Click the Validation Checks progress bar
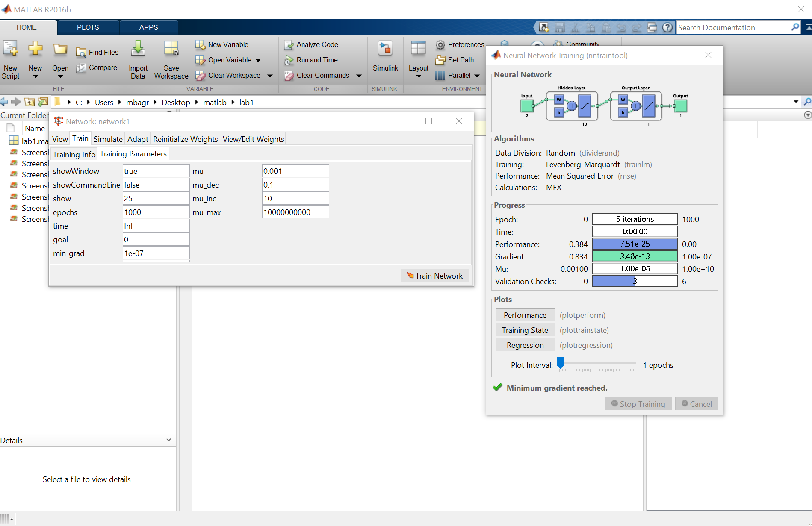 point(635,281)
